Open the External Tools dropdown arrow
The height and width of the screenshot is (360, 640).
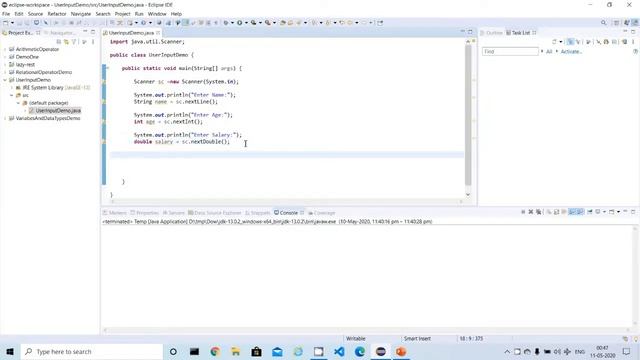274,23
